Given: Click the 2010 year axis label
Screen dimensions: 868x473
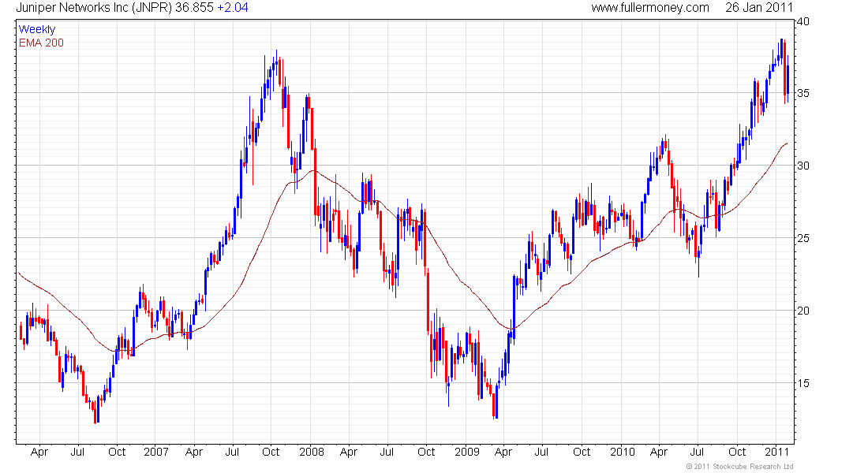Looking at the screenshot, I should [x=623, y=452].
